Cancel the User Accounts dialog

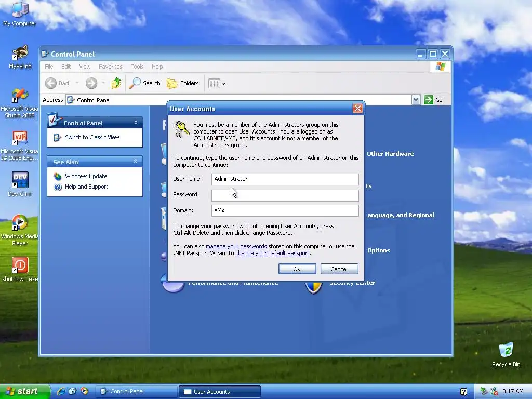tap(339, 269)
